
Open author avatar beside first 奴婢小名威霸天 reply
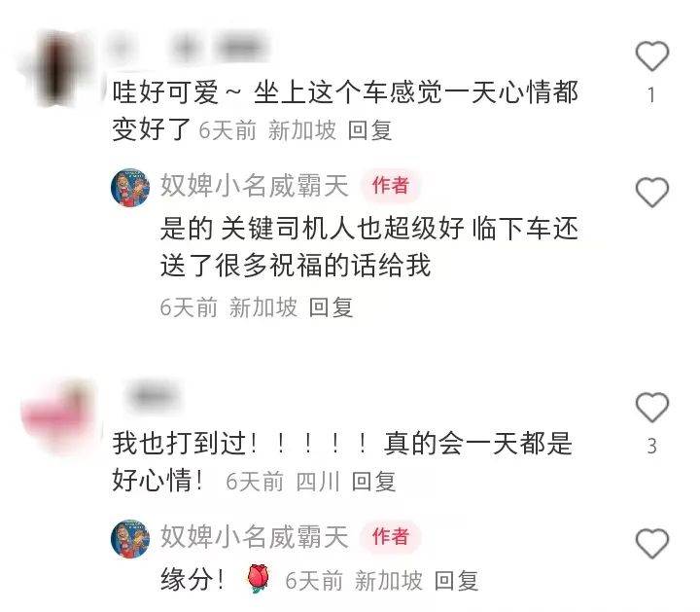coord(130,188)
